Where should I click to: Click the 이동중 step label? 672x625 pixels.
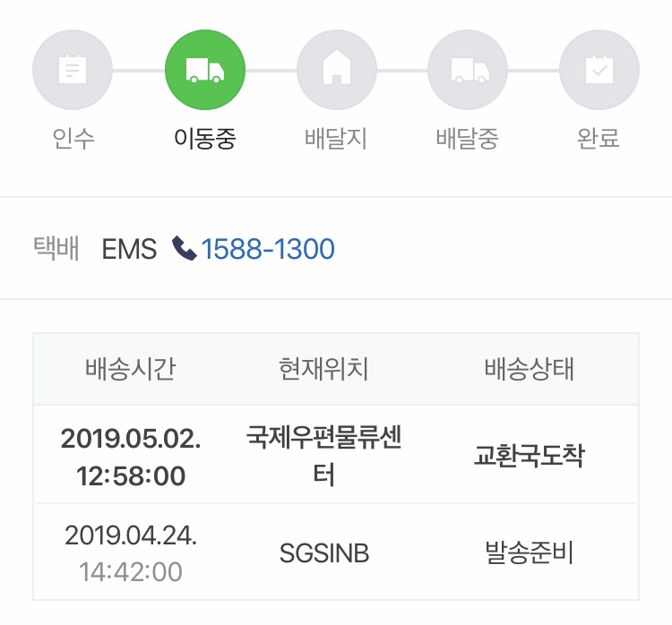(205, 139)
